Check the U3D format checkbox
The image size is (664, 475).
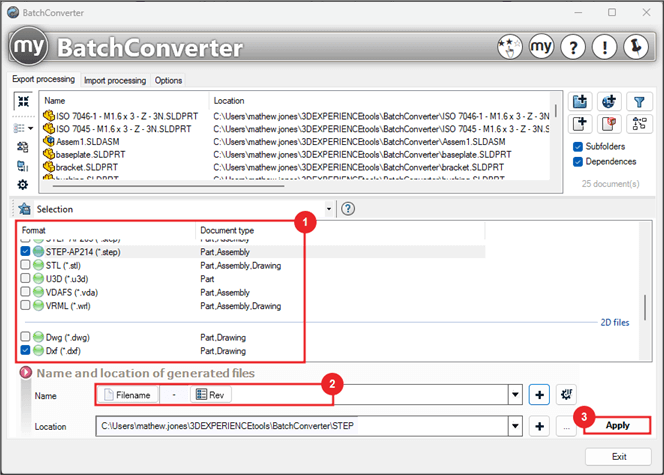point(25,279)
